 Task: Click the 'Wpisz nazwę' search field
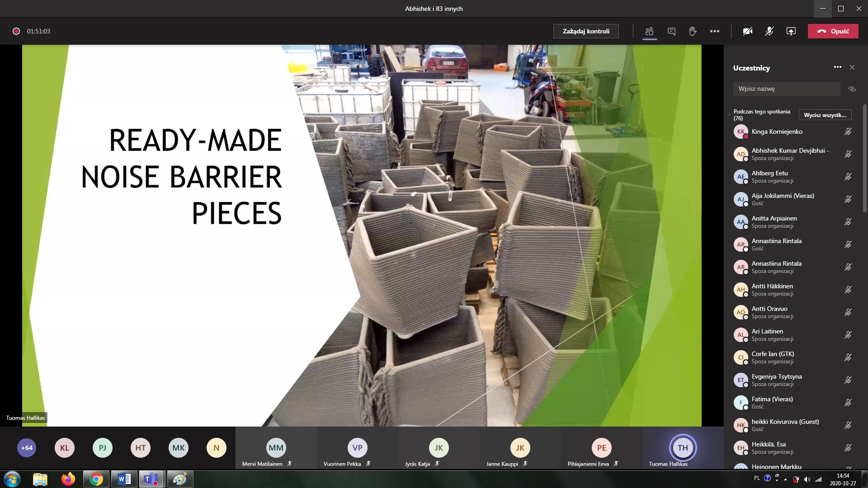click(x=786, y=89)
